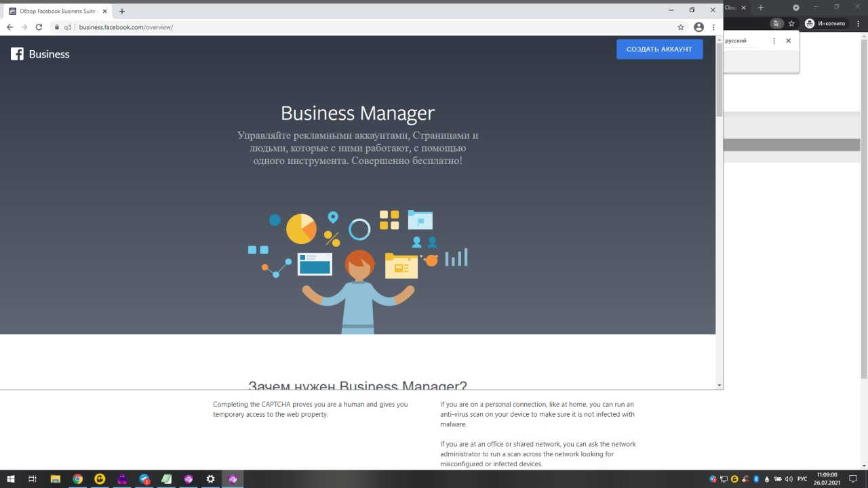Click the Facebook Business logo
The height and width of the screenshot is (488, 868).
pos(40,54)
